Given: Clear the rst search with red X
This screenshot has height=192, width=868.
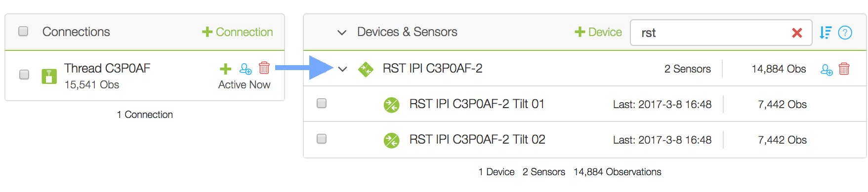Looking at the screenshot, I should pyautogui.click(x=797, y=33).
